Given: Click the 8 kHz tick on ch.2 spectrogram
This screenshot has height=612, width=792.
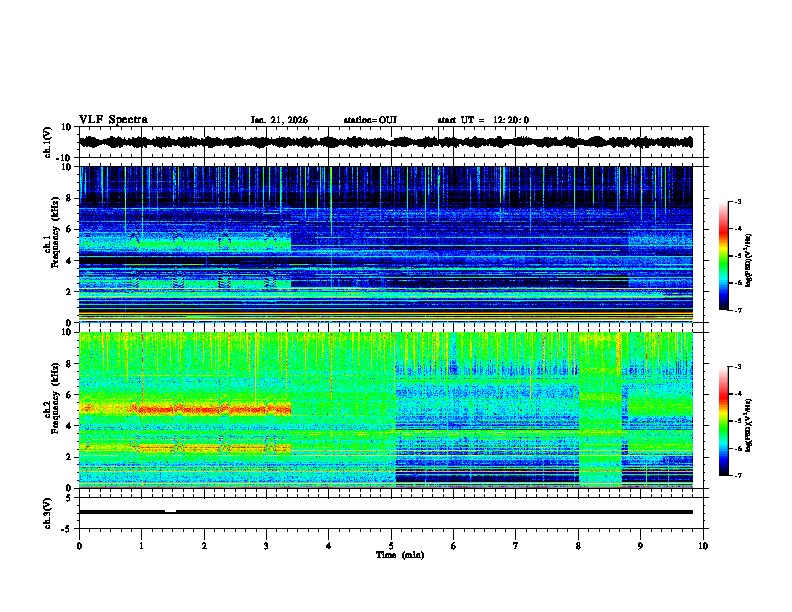Looking at the screenshot, I should coord(70,364).
